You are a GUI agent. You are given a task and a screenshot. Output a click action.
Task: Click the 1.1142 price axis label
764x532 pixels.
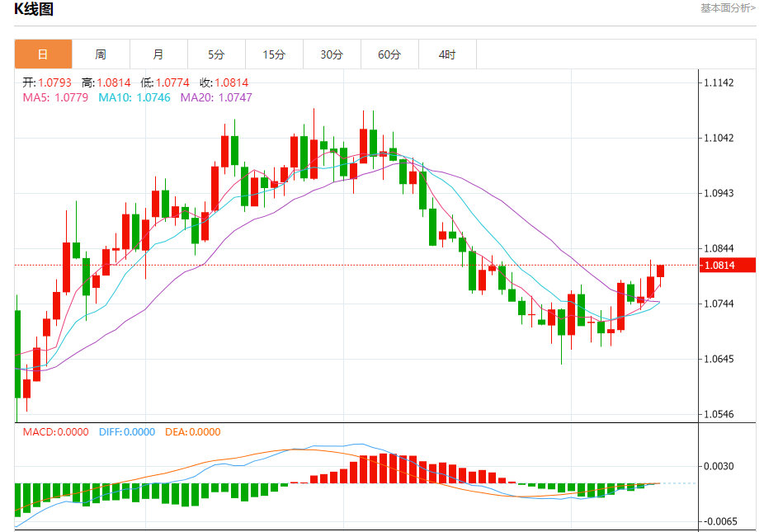(x=719, y=82)
